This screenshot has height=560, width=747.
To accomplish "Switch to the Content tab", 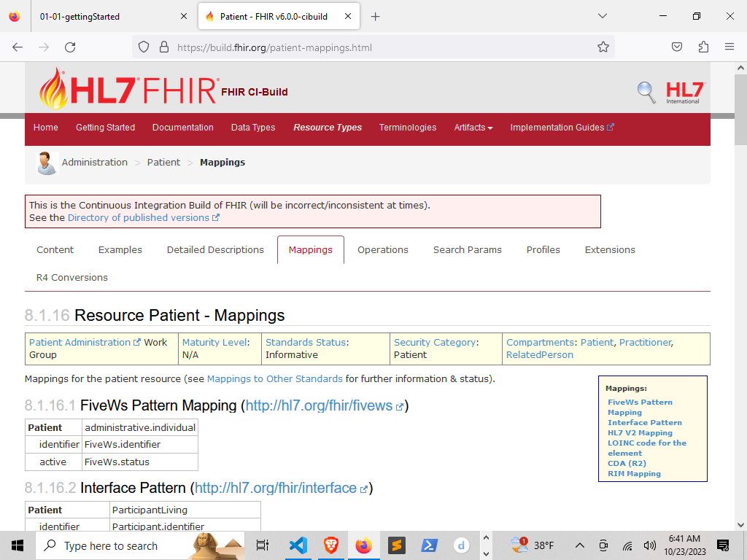I will click(x=55, y=250).
